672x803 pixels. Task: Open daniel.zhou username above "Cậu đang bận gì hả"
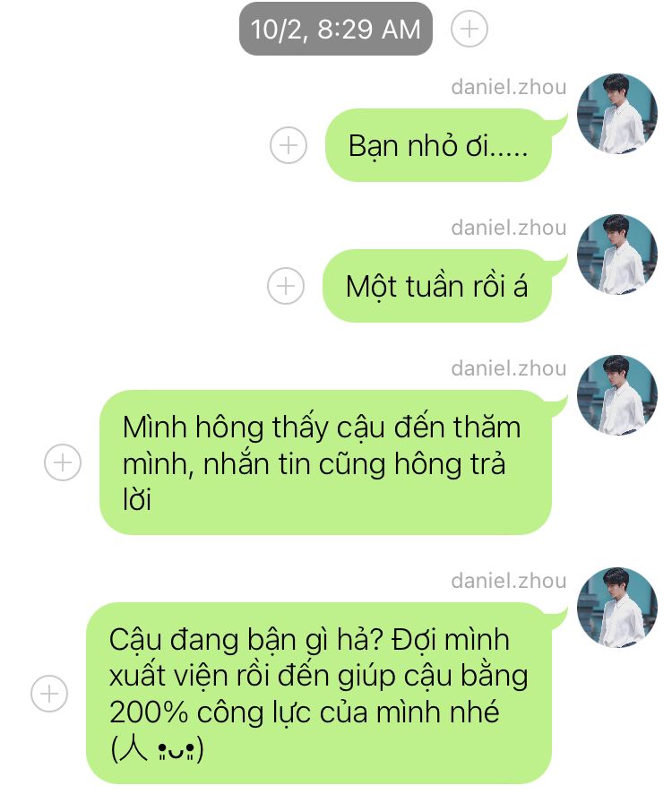(509, 581)
